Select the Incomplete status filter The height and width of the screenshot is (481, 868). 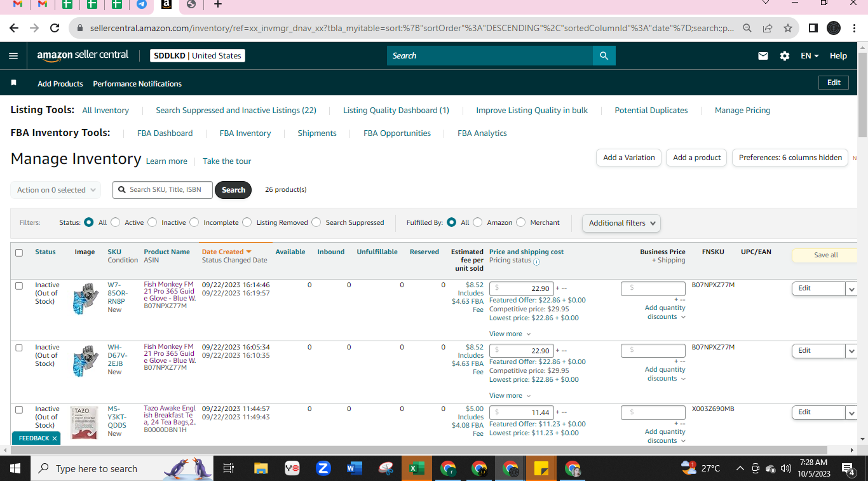click(x=194, y=222)
